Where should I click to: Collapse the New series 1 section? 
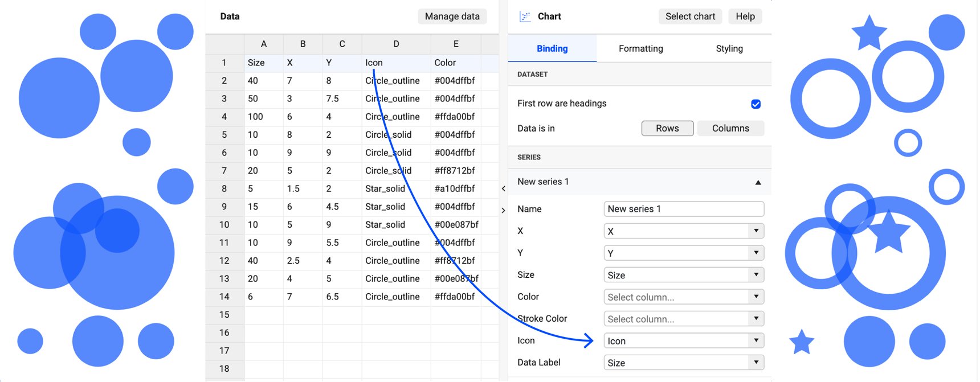click(x=758, y=182)
